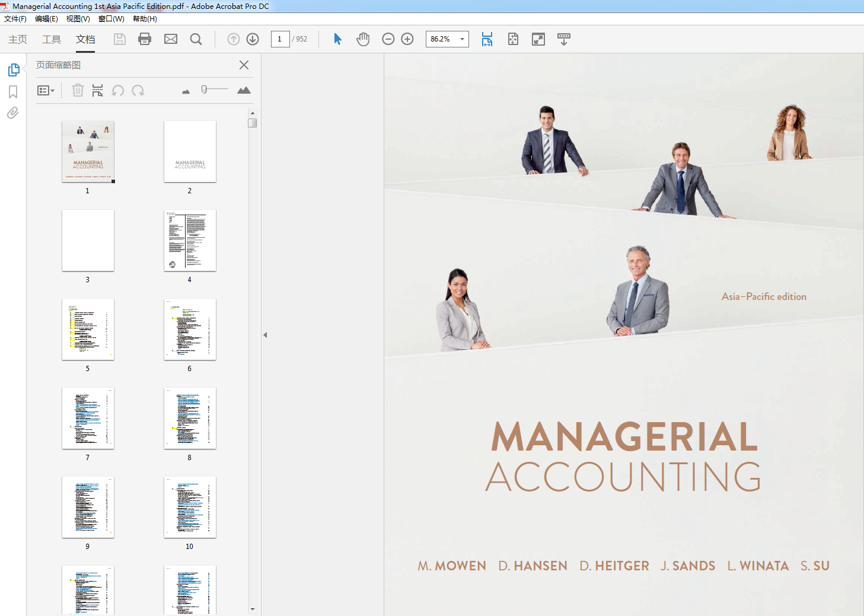Select page 9 thumbnail
864x616 pixels.
[x=88, y=508]
